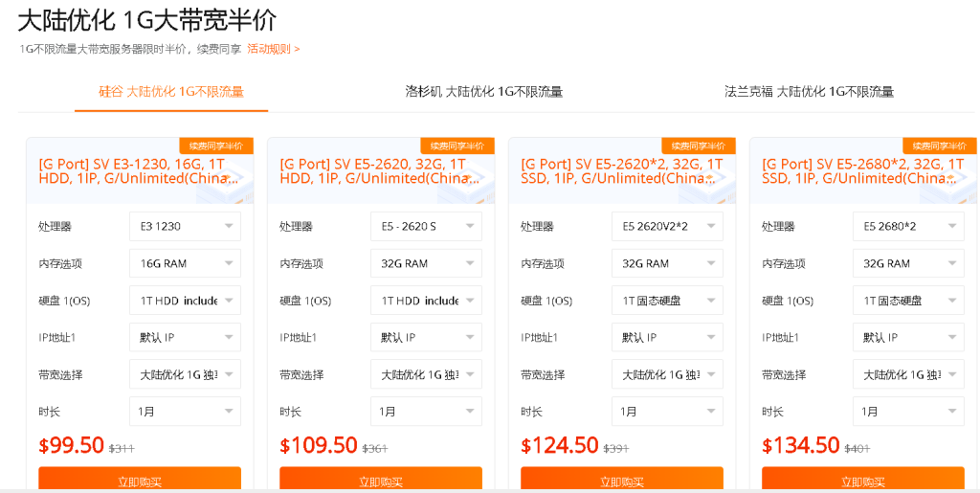
Task: Switch to 法兰克福 大陆优化 1G不限流量 tab
Action: click(809, 92)
